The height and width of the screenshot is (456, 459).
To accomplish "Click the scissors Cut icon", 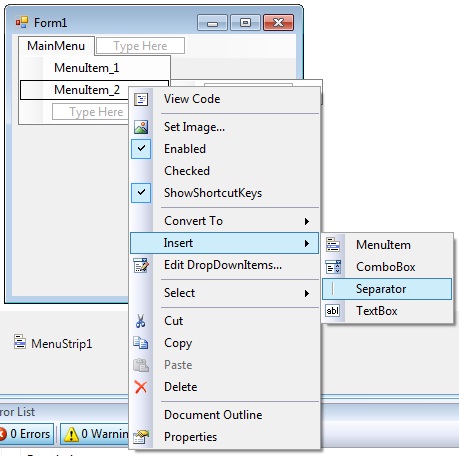I will 141,321.
